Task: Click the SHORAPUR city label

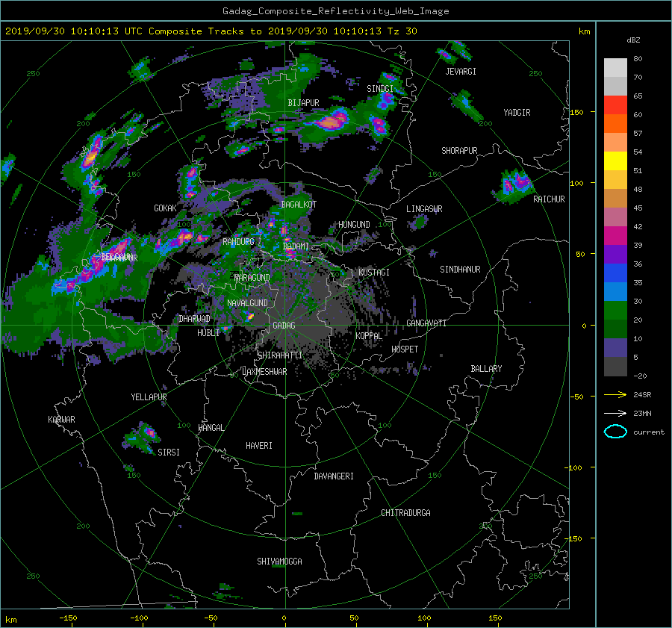Action: [x=459, y=151]
